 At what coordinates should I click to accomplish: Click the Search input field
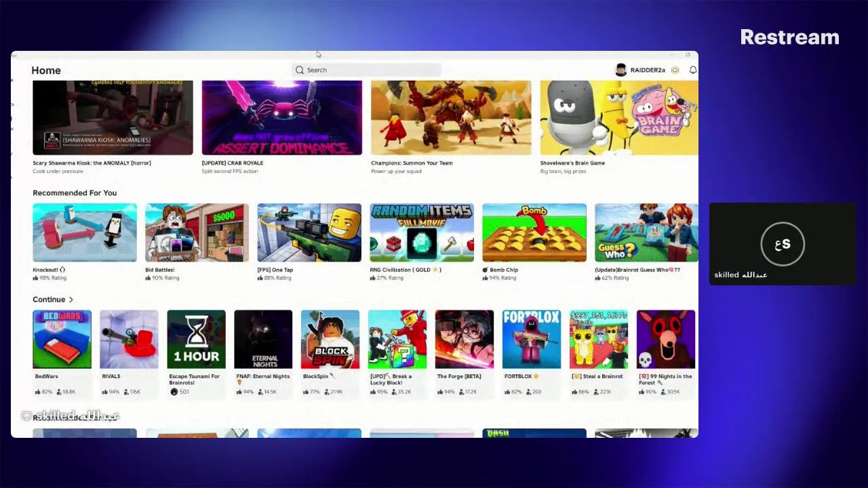click(367, 70)
